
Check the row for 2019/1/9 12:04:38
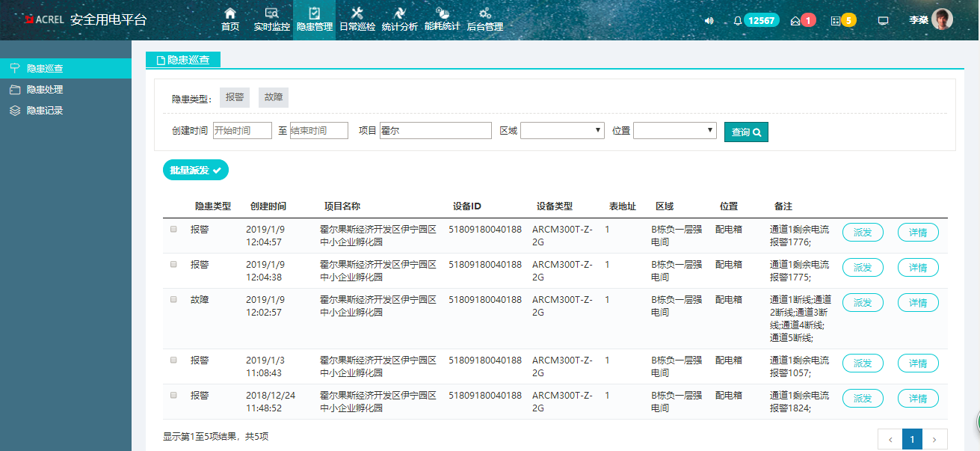(x=173, y=264)
